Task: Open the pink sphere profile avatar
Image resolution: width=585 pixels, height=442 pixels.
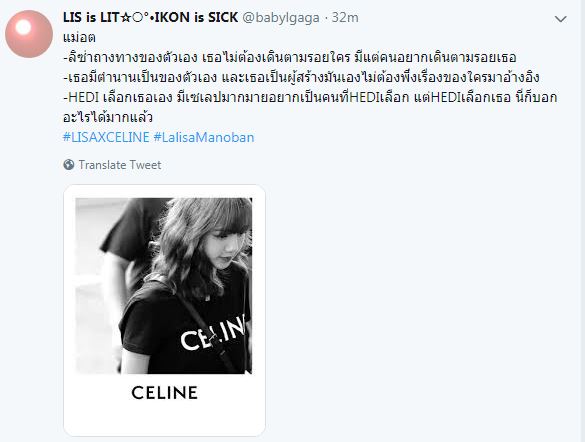Action: pos(29,34)
